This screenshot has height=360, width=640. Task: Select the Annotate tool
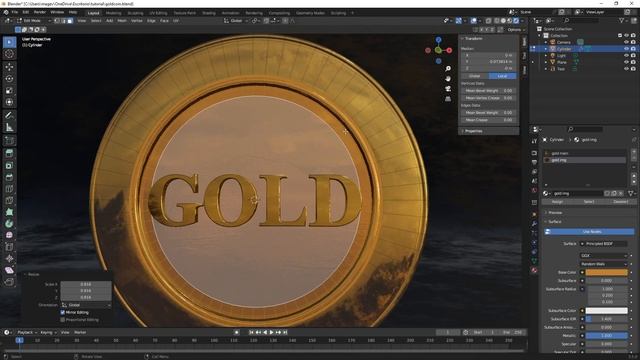point(9,116)
